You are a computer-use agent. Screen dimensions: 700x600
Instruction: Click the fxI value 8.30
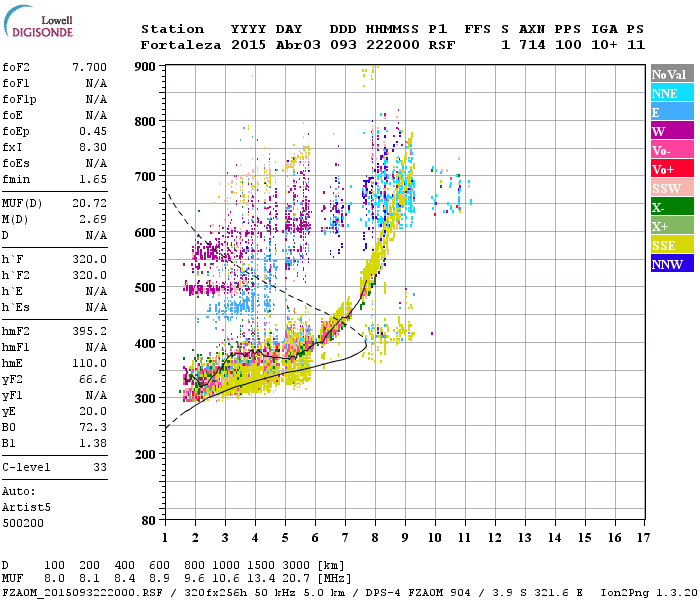tap(93, 147)
